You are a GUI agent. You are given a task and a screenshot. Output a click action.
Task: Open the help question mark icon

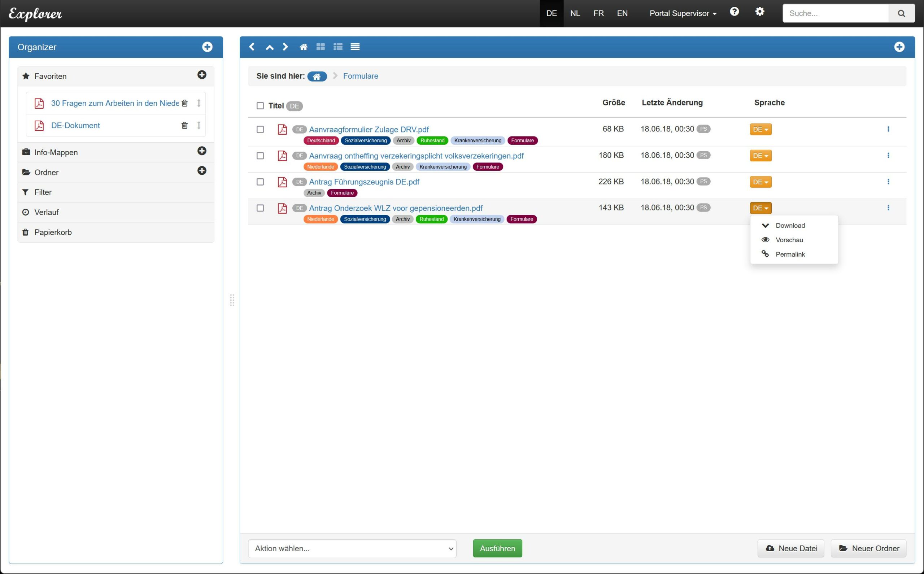[x=734, y=12]
